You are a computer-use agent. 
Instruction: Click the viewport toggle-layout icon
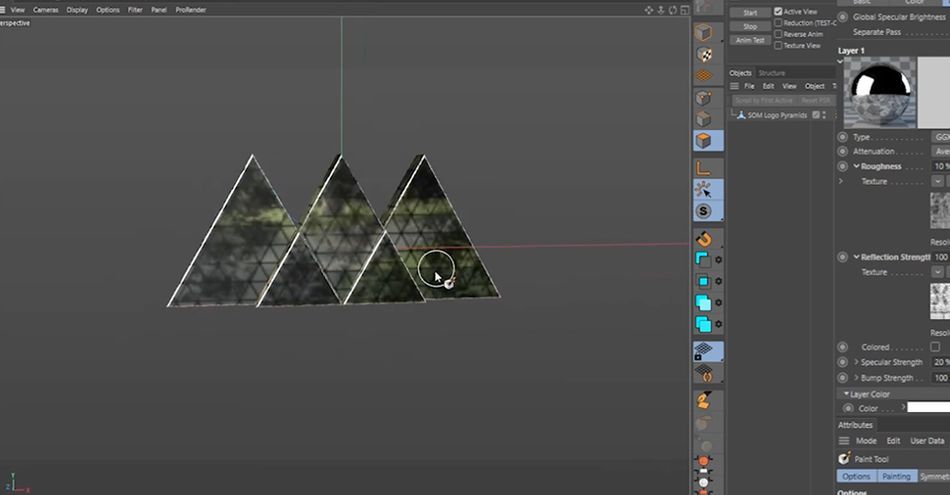(x=685, y=10)
